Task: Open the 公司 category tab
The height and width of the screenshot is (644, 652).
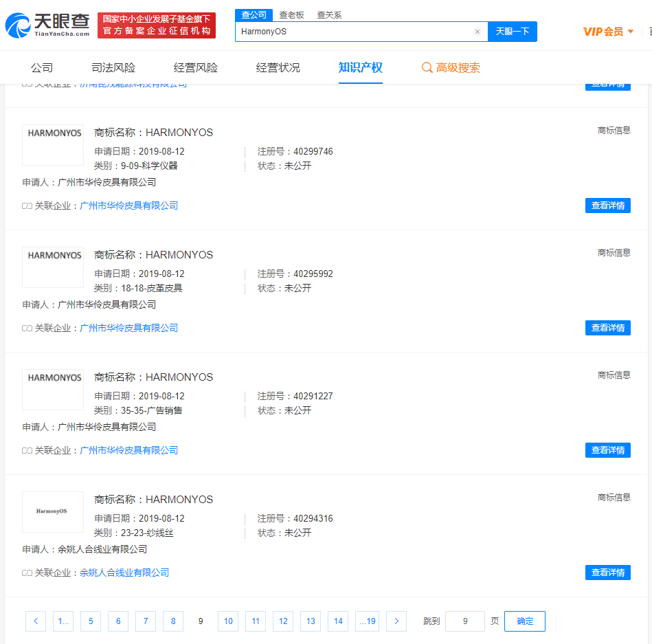Action: (42, 67)
